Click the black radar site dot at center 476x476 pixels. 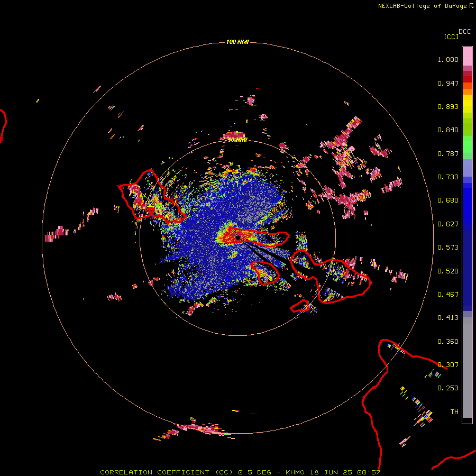click(238, 237)
